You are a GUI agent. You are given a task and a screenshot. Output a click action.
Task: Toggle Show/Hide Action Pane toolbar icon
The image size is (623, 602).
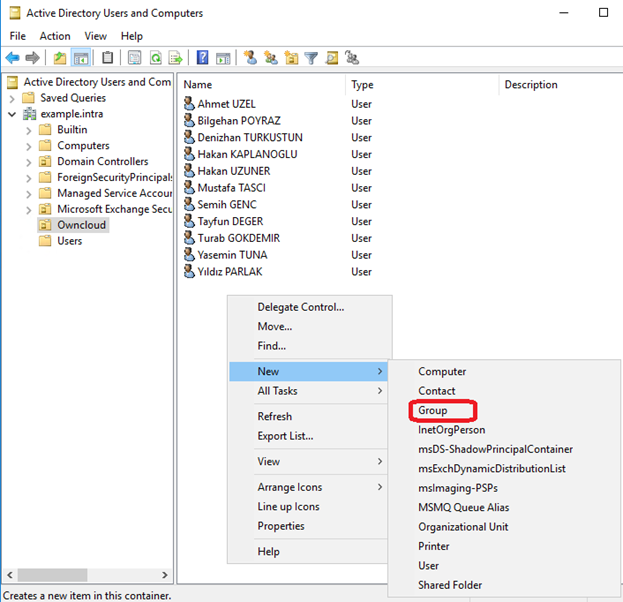[x=223, y=58]
